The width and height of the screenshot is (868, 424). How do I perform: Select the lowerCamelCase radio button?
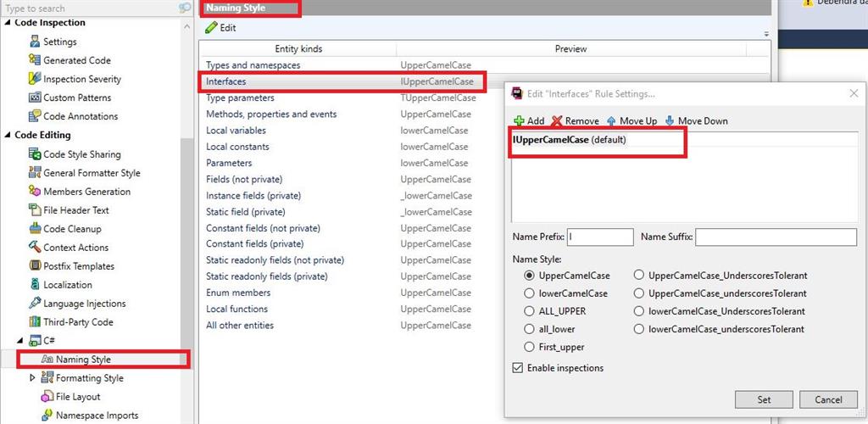pos(530,293)
